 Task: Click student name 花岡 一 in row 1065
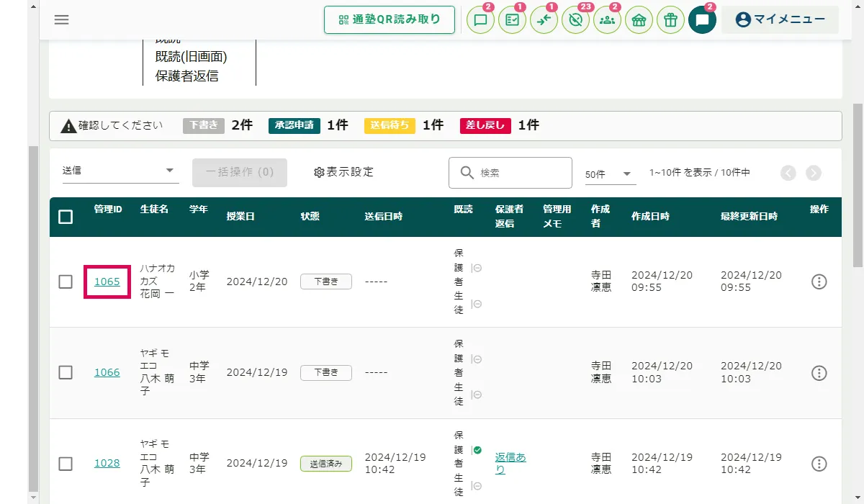157,294
